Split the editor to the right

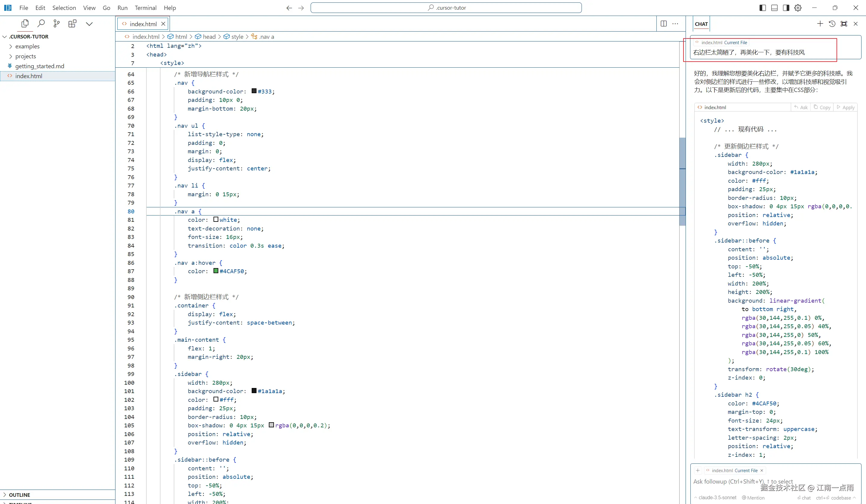664,23
